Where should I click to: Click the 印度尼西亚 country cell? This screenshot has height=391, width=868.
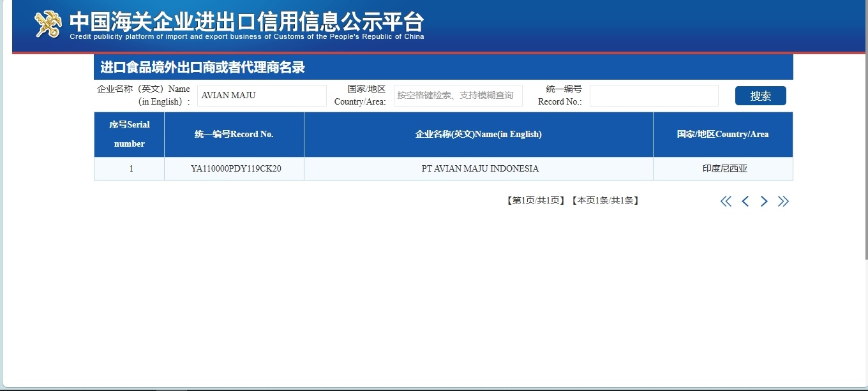click(x=723, y=169)
